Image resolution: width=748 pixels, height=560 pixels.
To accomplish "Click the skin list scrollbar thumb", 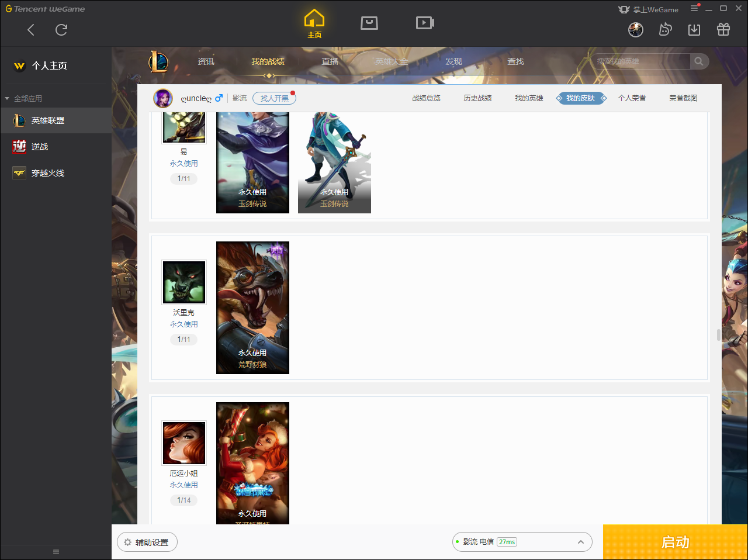I will click(x=719, y=335).
